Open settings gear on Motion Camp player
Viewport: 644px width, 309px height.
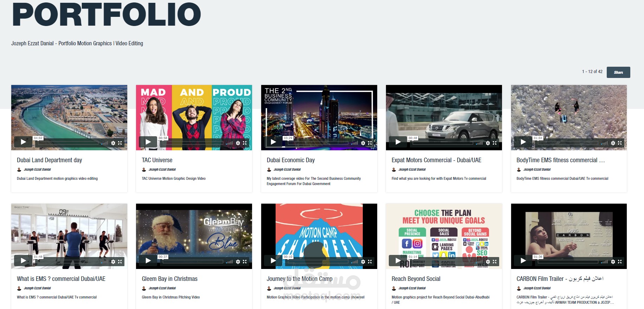point(363,262)
